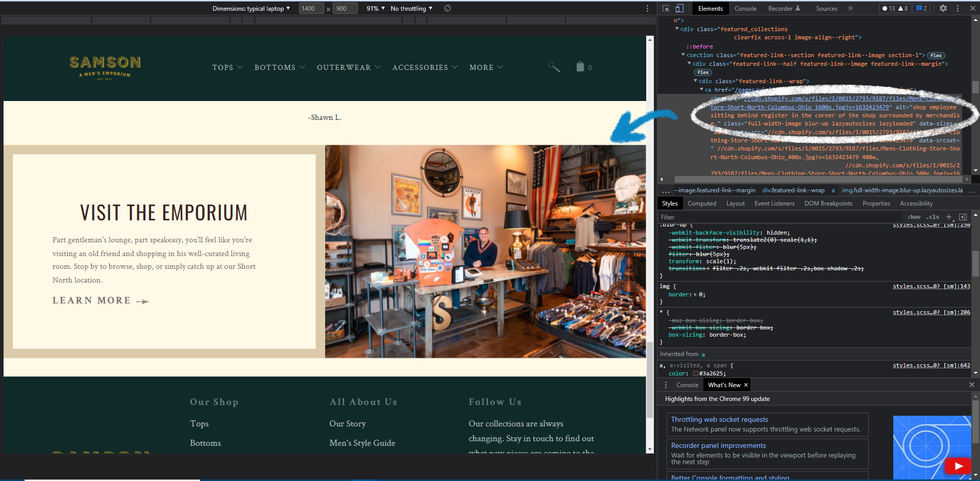Click the site search magnifier icon
The image size is (980, 481).
554,67
